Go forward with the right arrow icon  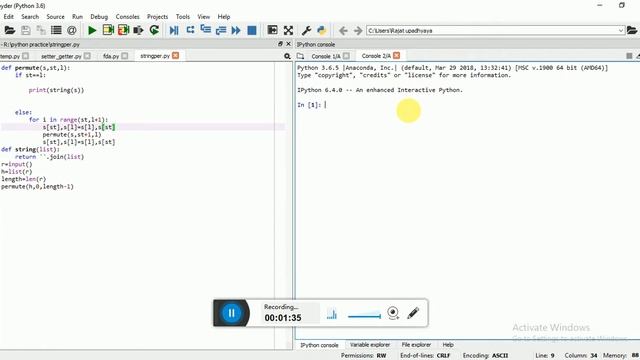tap(358, 31)
